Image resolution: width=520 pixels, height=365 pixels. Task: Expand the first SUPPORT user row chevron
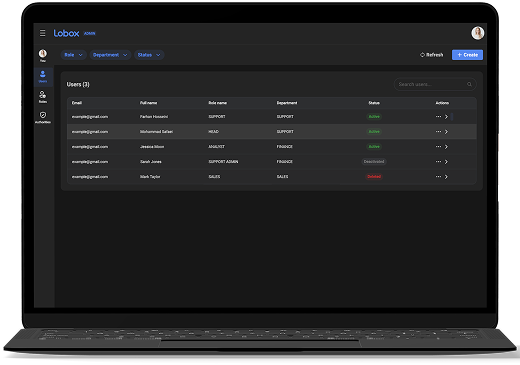[446, 117]
